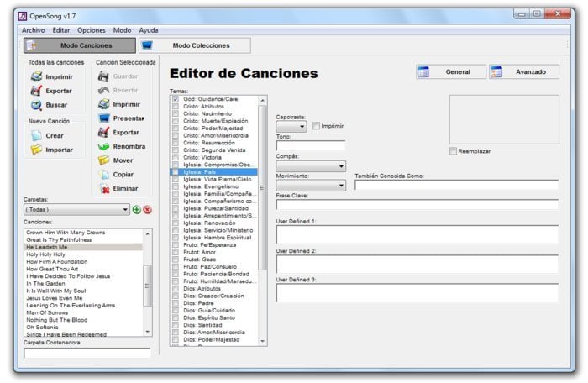
Task: Click the Eliminar song icon
Action: point(104,188)
